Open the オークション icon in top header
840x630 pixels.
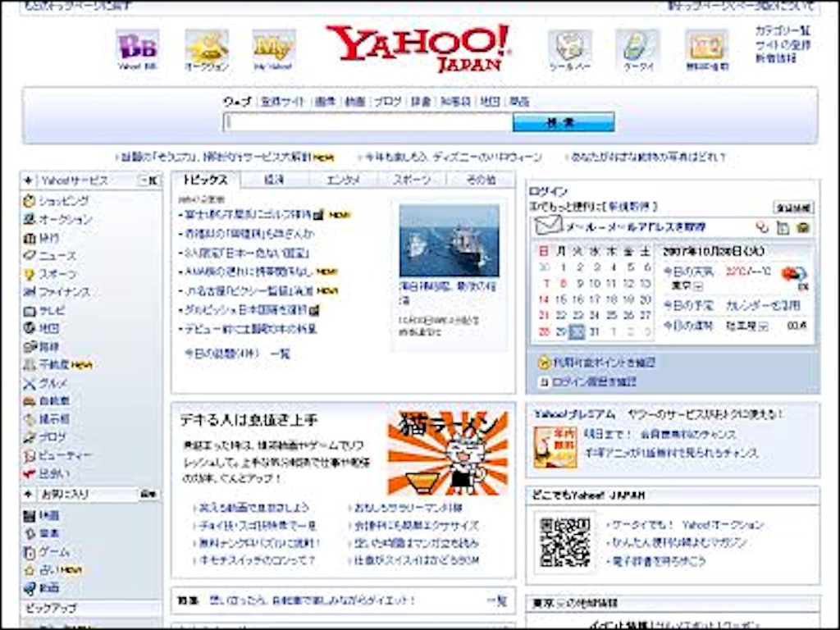207,50
